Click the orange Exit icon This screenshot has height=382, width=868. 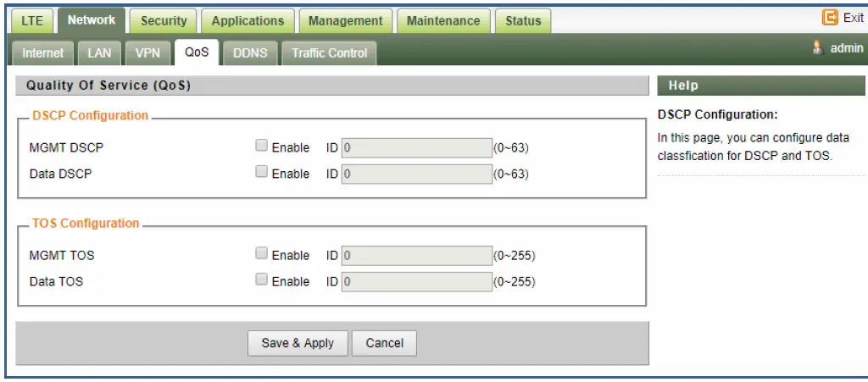click(x=830, y=18)
